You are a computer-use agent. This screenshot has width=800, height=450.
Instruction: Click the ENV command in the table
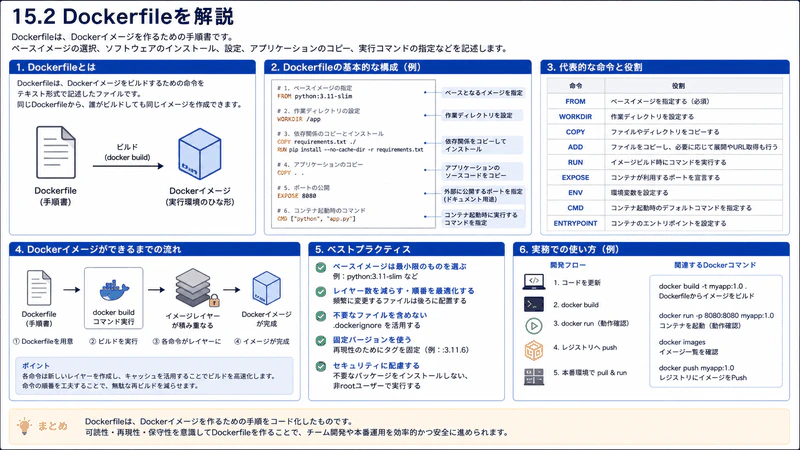tap(576, 193)
